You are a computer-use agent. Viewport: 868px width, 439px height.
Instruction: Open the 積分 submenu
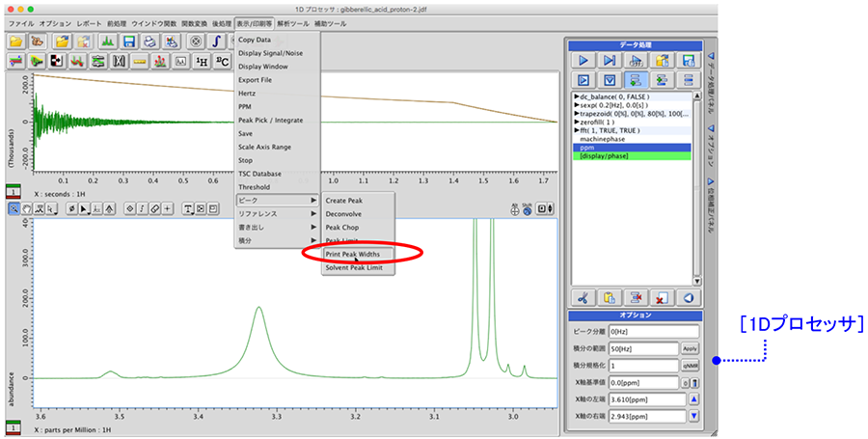click(x=278, y=241)
